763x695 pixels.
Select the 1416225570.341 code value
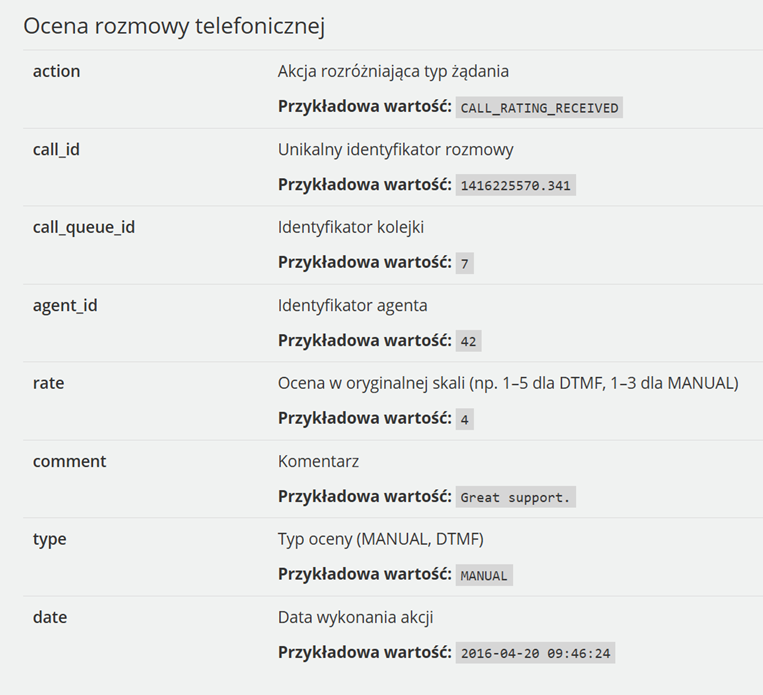click(516, 185)
